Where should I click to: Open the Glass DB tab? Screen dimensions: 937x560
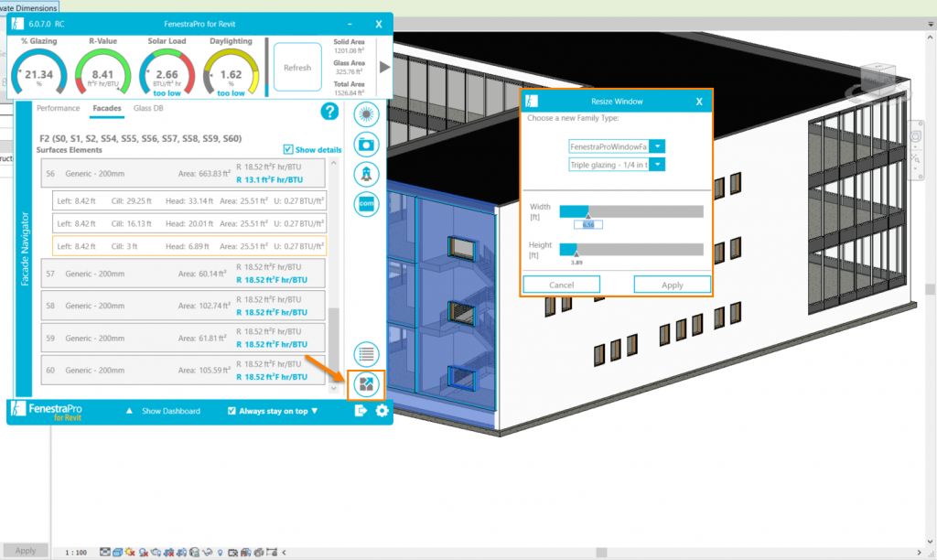pyautogui.click(x=148, y=108)
